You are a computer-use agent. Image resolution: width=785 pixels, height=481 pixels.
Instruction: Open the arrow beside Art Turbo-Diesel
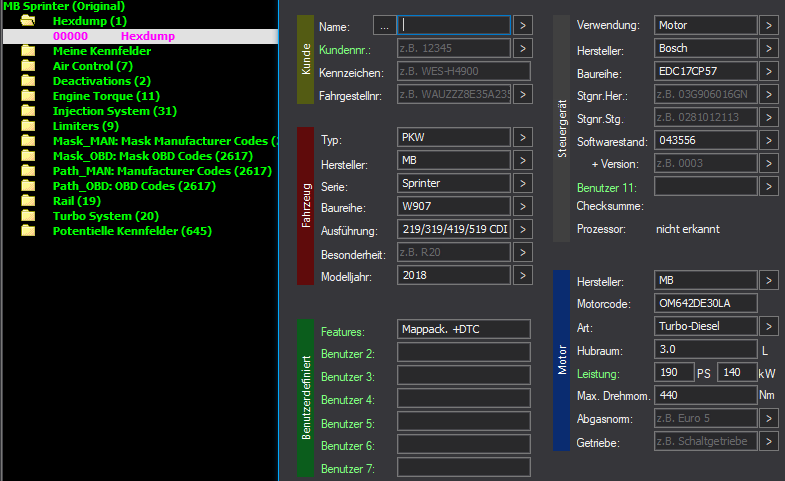(769, 327)
